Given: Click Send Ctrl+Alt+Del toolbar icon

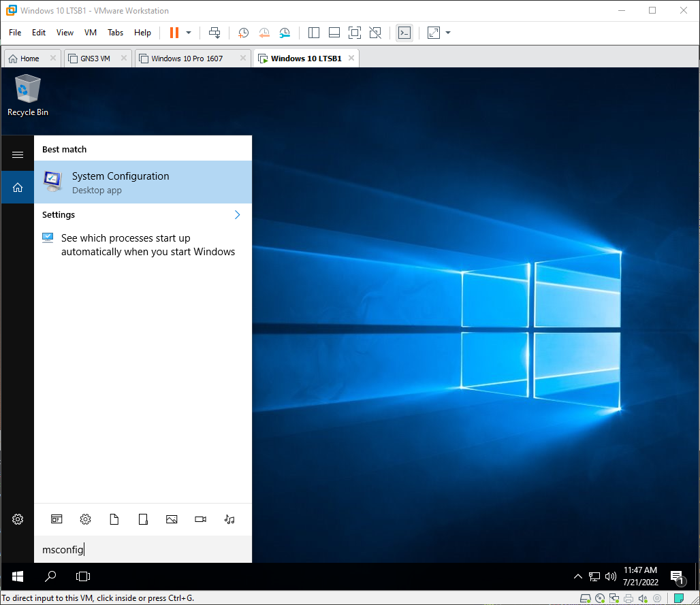Looking at the screenshot, I should [x=214, y=33].
